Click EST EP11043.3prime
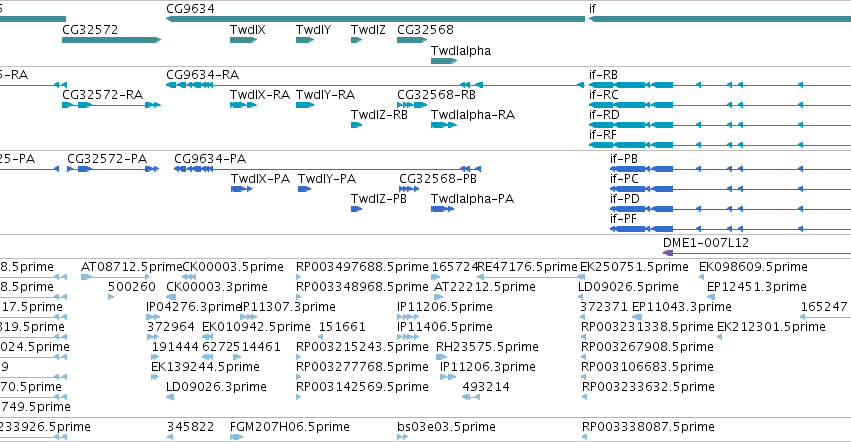The width and height of the screenshot is (851, 442). tap(638, 317)
